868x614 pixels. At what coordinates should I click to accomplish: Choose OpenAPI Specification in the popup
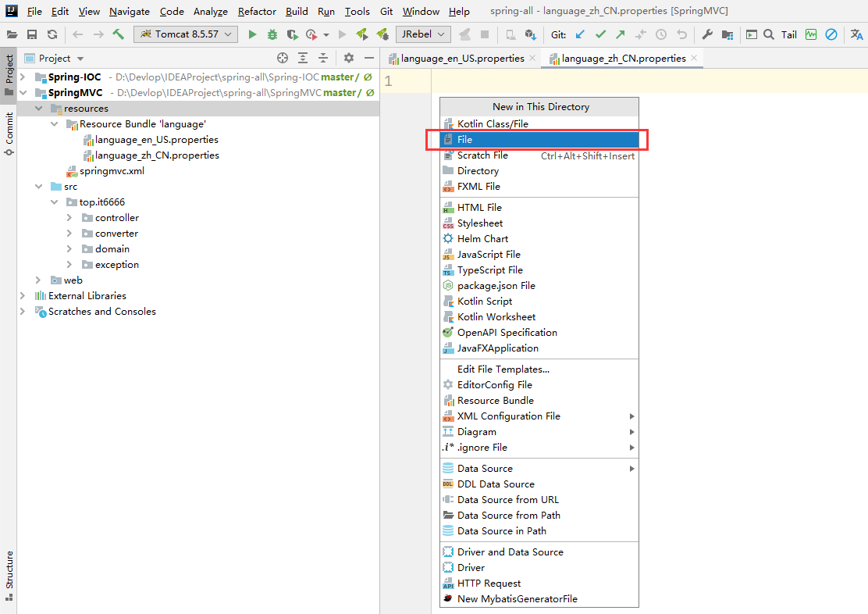coord(539,333)
